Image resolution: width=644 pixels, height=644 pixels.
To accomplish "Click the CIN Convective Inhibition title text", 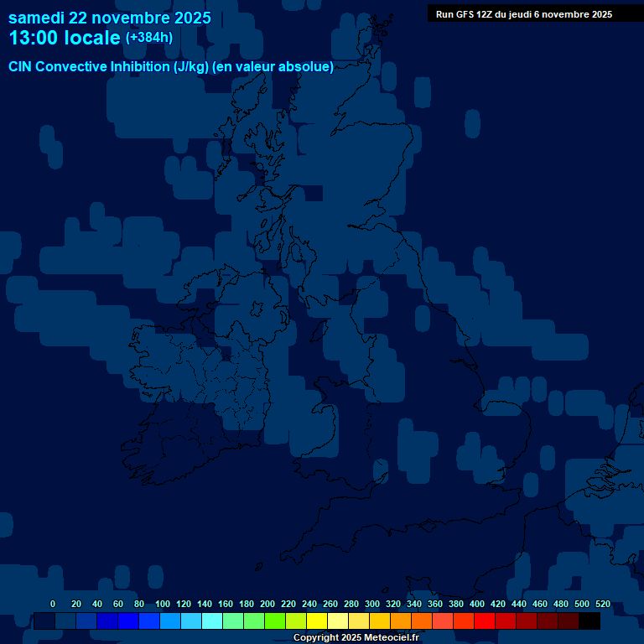I will click(171, 67).
